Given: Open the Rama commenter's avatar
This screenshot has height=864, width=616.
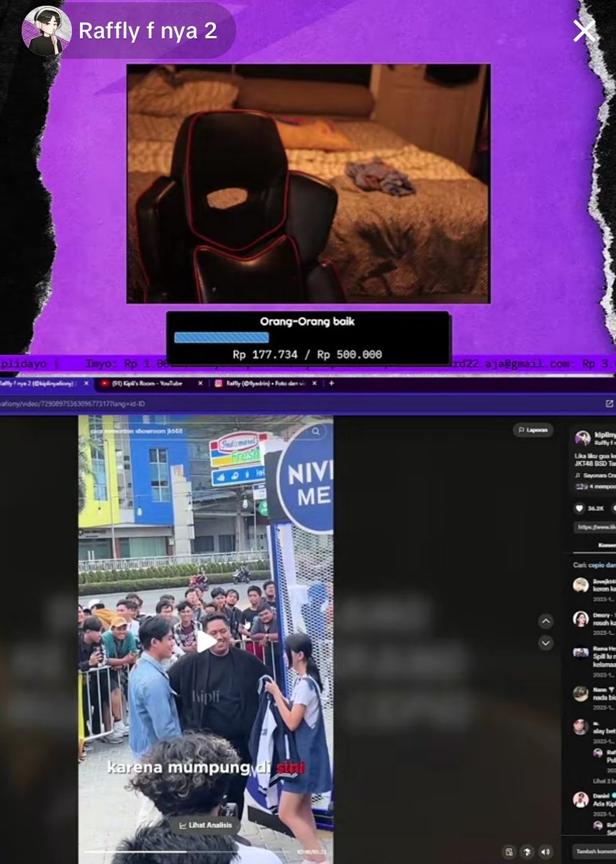Looking at the screenshot, I should click(x=581, y=652).
